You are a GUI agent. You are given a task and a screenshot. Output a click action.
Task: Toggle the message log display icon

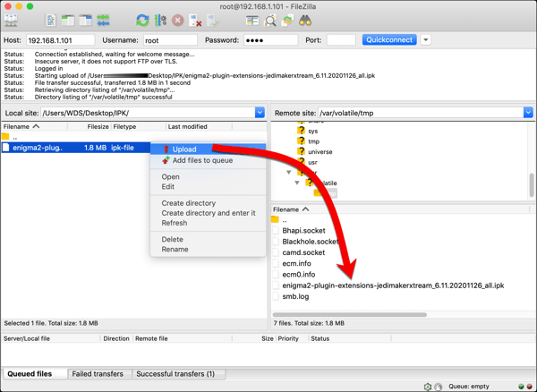tap(51, 20)
